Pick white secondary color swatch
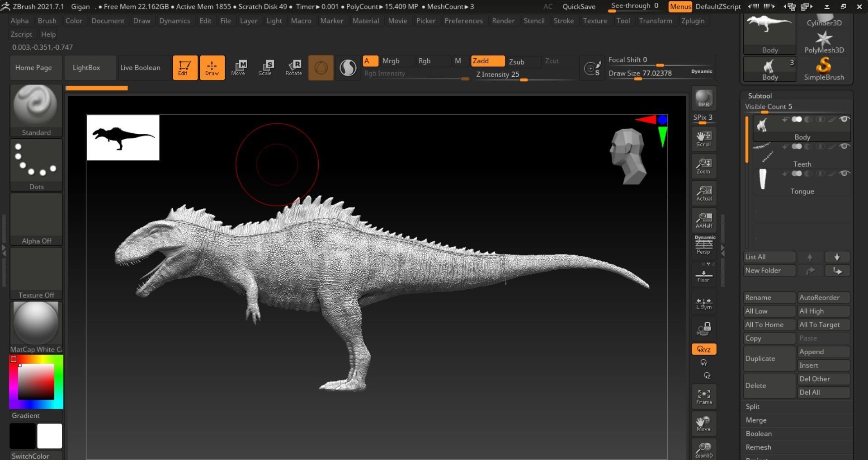 [50, 436]
